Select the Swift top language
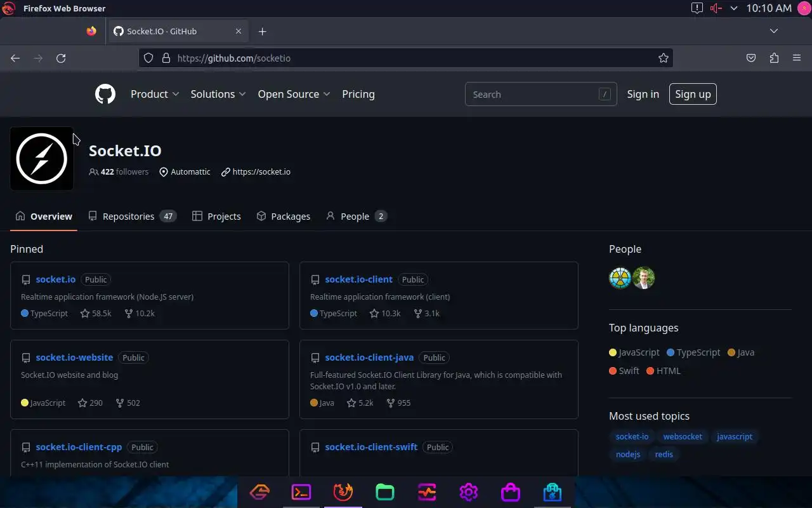Viewport: 812px width, 508px height. click(x=624, y=370)
